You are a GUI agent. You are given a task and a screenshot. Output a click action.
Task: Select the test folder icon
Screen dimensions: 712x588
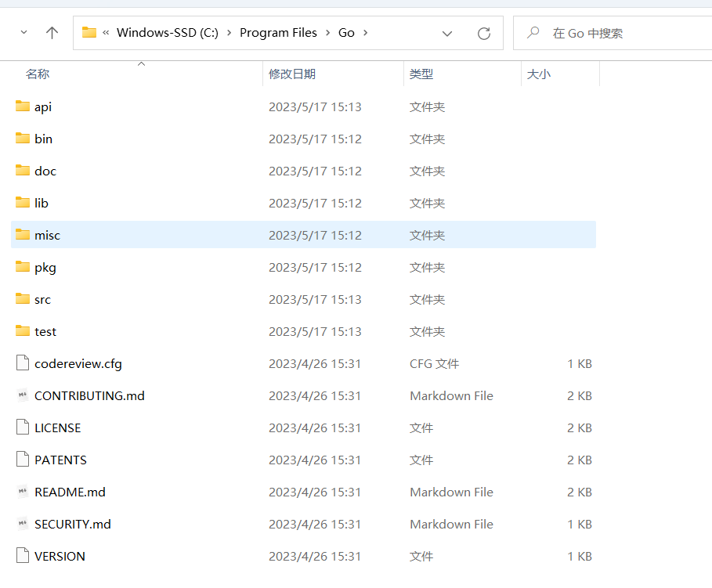pos(23,331)
